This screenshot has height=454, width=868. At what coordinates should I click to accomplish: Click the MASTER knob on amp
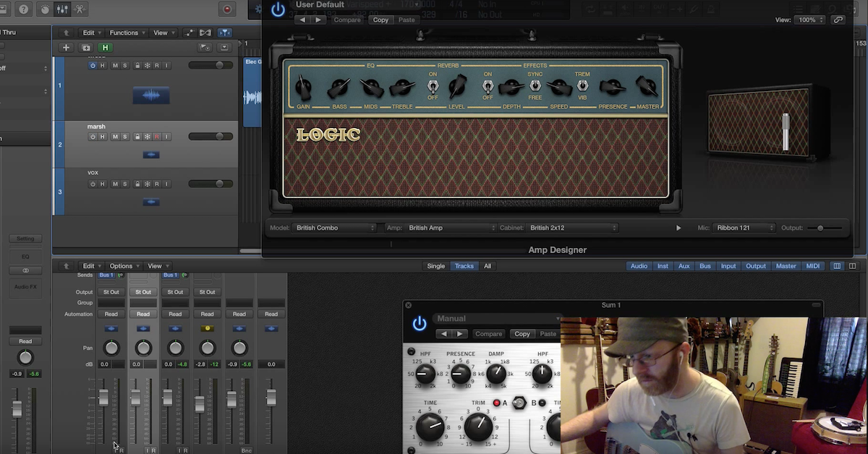click(x=647, y=87)
